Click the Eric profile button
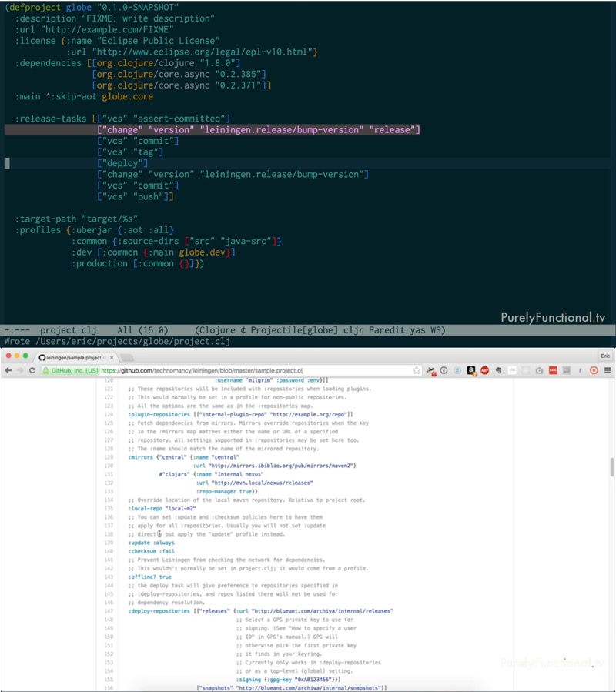 (604, 356)
